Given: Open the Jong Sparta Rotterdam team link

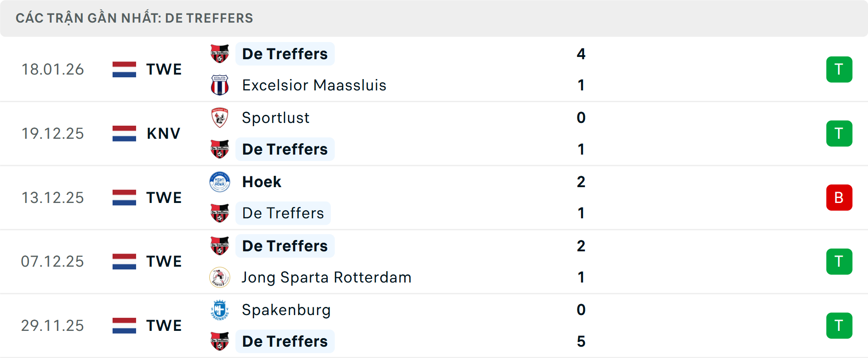Looking at the screenshot, I should pos(326,277).
